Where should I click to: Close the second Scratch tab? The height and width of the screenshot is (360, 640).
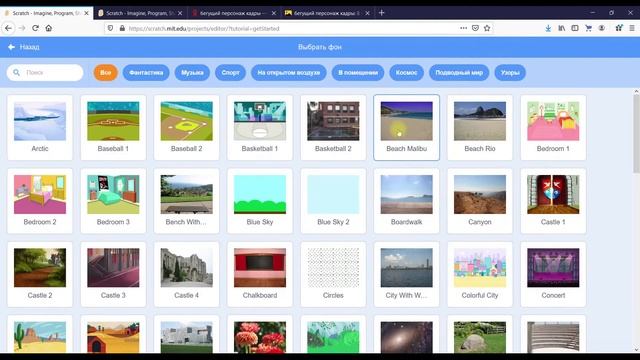[x=180, y=13]
